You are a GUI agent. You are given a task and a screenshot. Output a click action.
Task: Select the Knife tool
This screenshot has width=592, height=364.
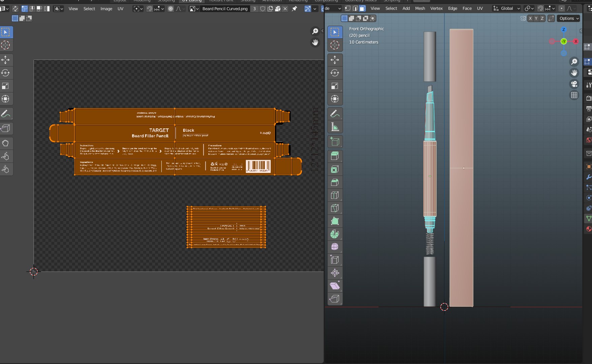coord(335,208)
